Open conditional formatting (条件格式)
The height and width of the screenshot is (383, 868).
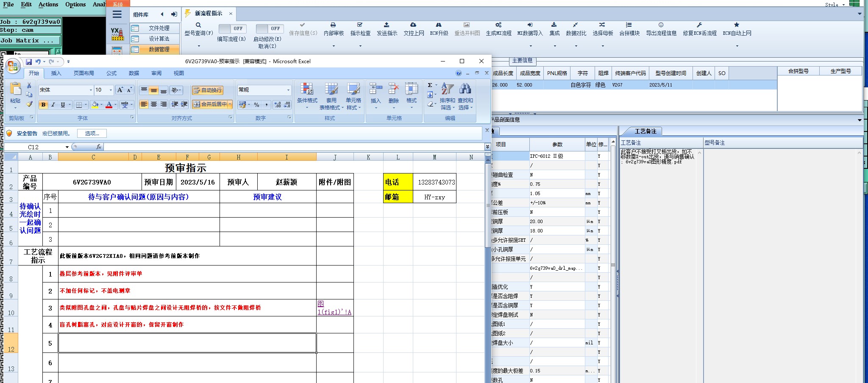click(x=307, y=96)
